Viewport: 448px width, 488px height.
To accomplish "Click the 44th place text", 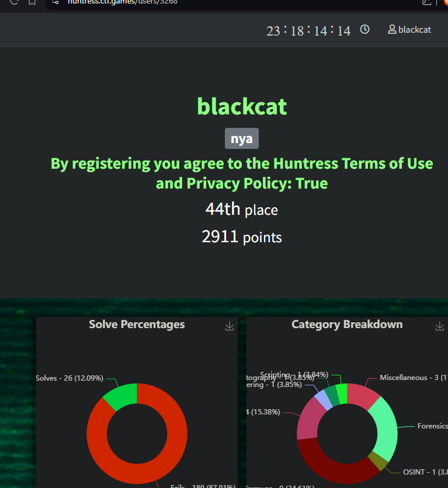I will [x=242, y=209].
